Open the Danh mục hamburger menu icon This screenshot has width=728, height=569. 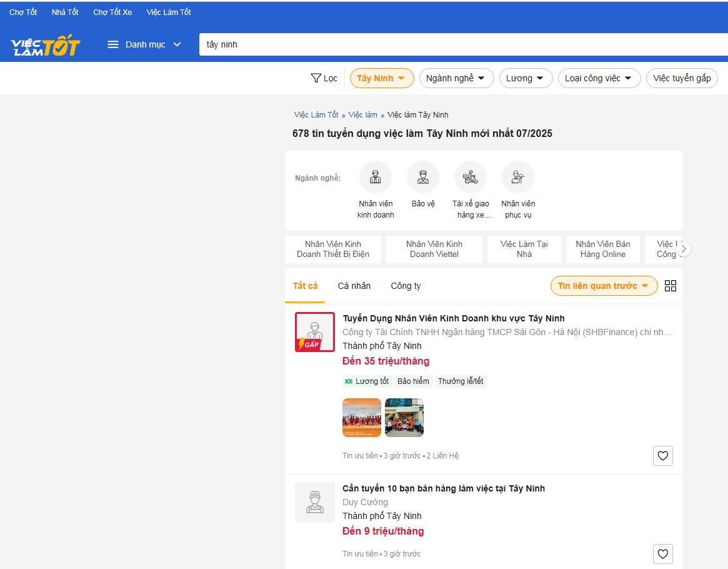point(113,44)
